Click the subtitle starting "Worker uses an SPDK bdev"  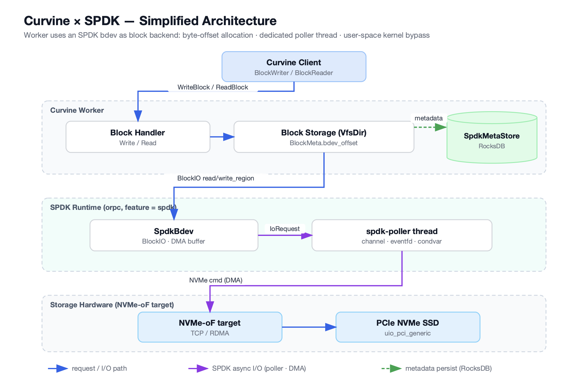click(227, 35)
